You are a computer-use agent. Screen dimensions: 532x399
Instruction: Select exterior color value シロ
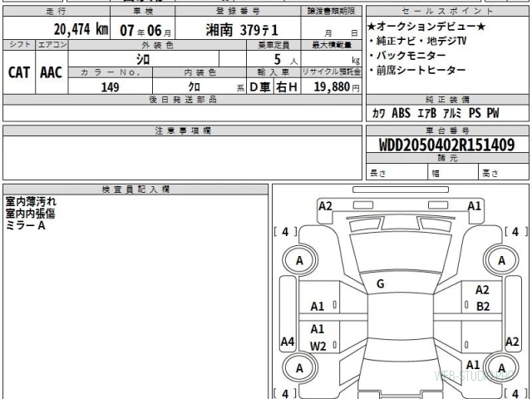143,60
